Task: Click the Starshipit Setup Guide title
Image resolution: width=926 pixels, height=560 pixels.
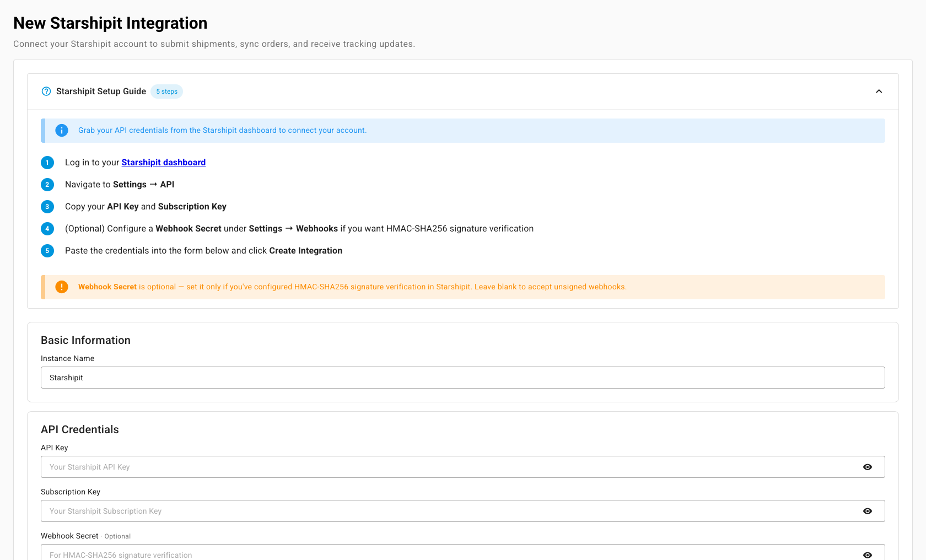Action: (x=101, y=91)
